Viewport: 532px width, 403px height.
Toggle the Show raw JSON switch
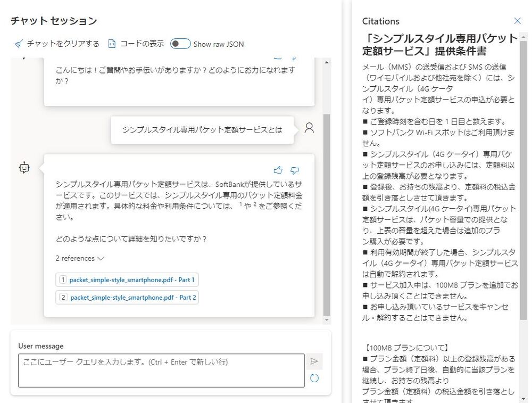180,44
